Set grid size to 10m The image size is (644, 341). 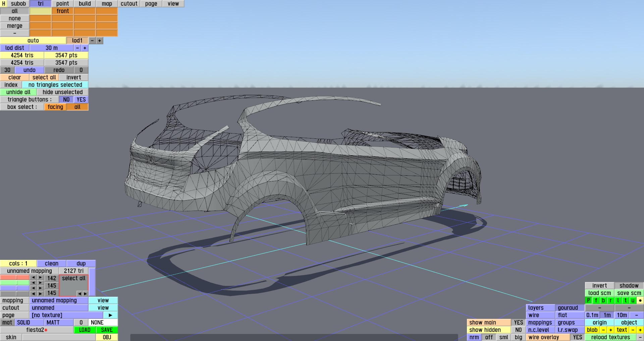pyautogui.click(x=622, y=315)
